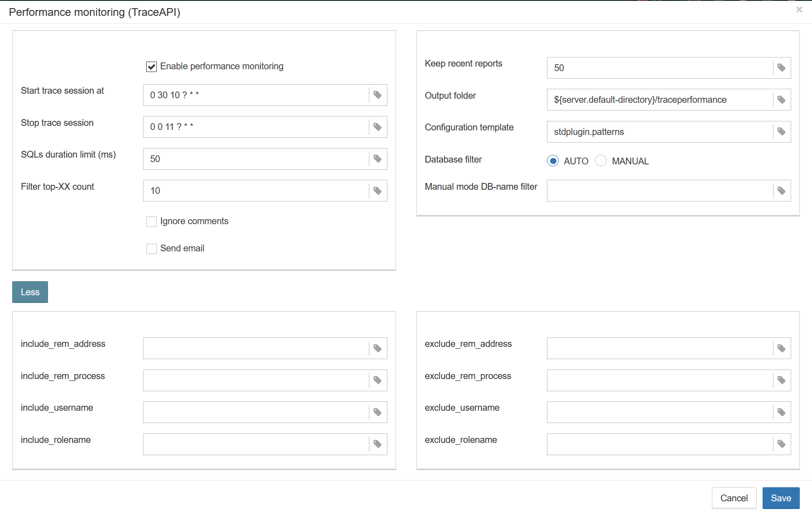Image resolution: width=812 pixels, height=514 pixels.
Task: Click tag icon beside Start trace session field
Action: coord(377,95)
